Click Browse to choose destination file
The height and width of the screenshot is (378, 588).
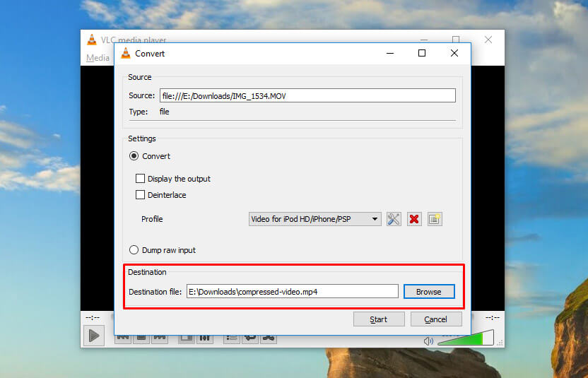click(429, 292)
